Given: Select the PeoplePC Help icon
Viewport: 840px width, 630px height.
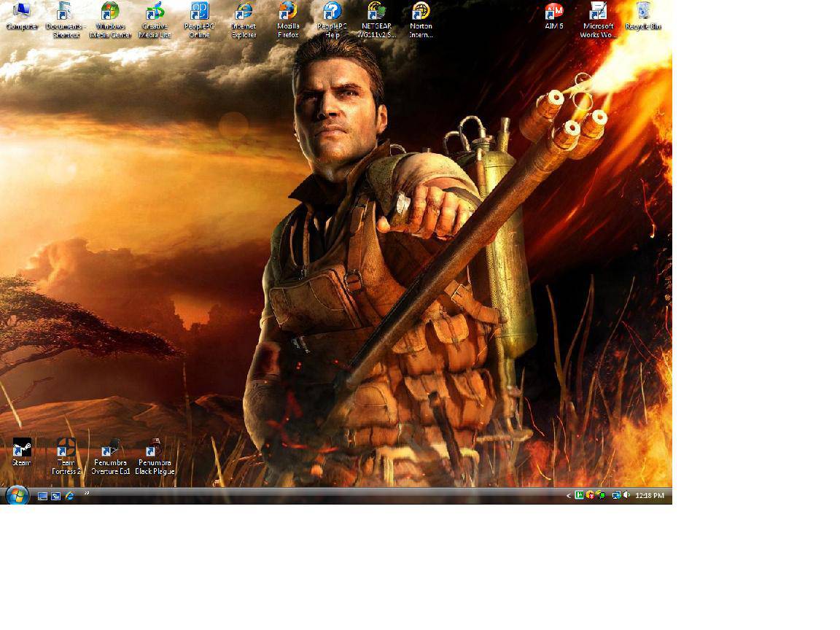Looking at the screenshot, I should pos(332,20).
